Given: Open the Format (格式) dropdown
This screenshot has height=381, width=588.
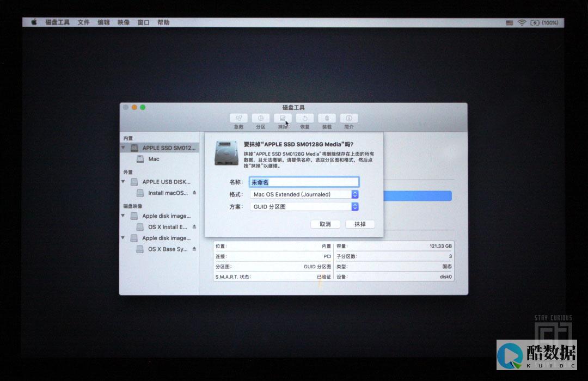Looking at the screenshot, I should [x=304, y=194].
